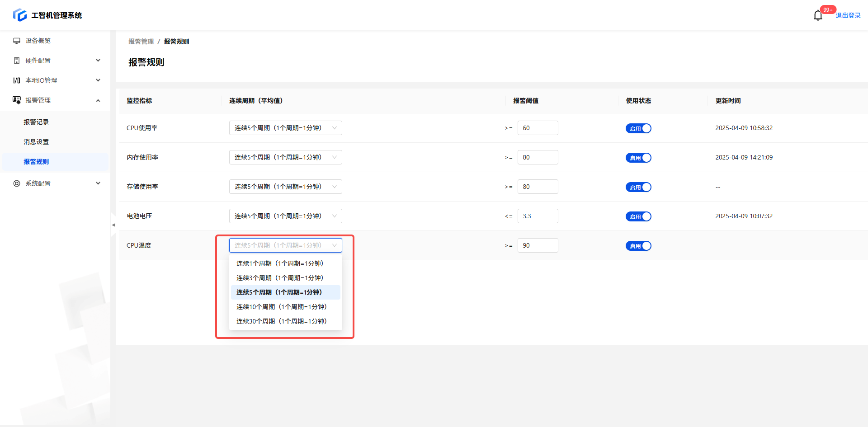Viewport: 868px width, 427px height.
Task: Toggle the 电池电压 enable switch
Action: [638, 216]
